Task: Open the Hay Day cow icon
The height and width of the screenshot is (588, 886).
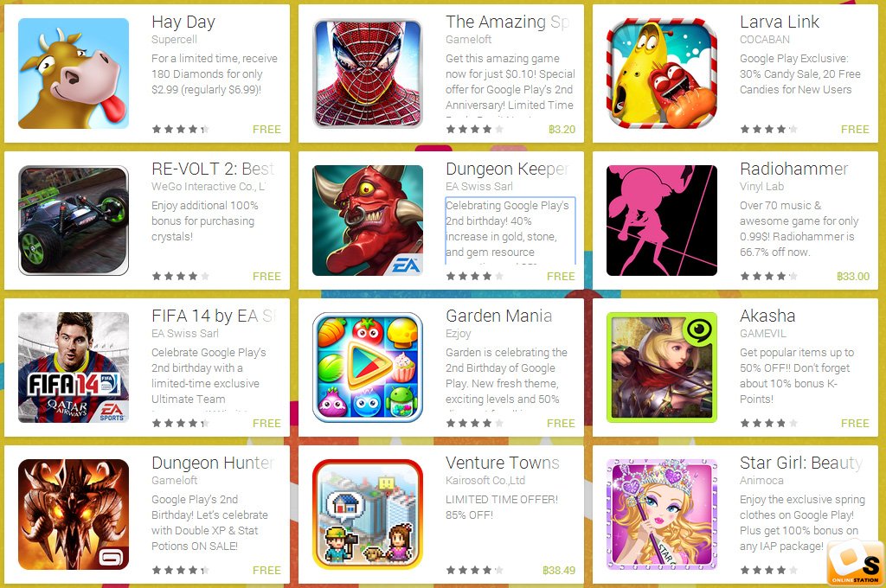Action: pos(74,73)
